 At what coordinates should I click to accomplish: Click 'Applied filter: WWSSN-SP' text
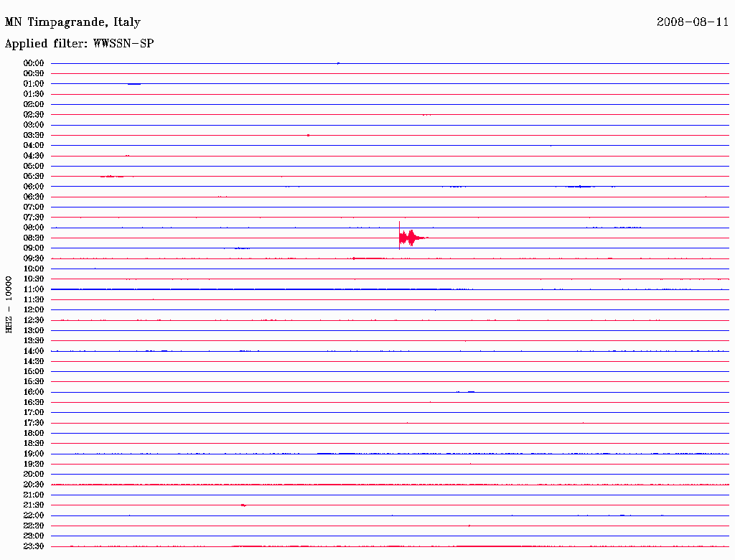[x=79, y=44]
